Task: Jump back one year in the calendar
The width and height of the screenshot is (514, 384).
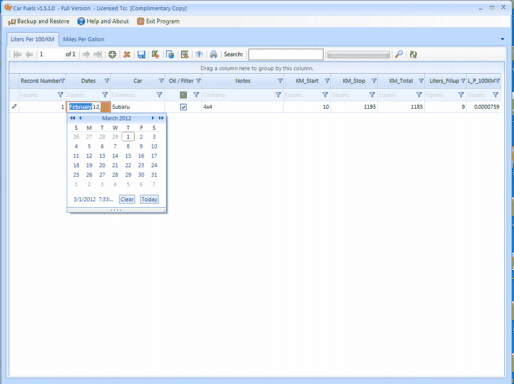Action: (73, 118)
